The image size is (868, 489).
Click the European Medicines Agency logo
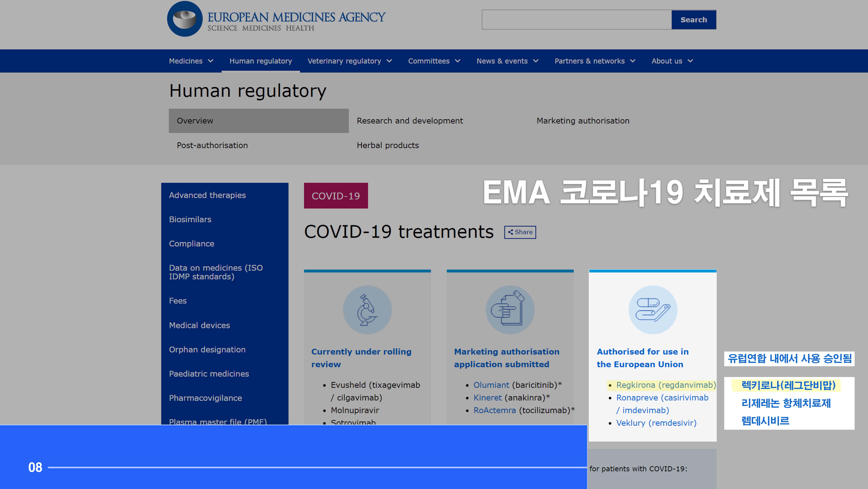tap(276, 19)
